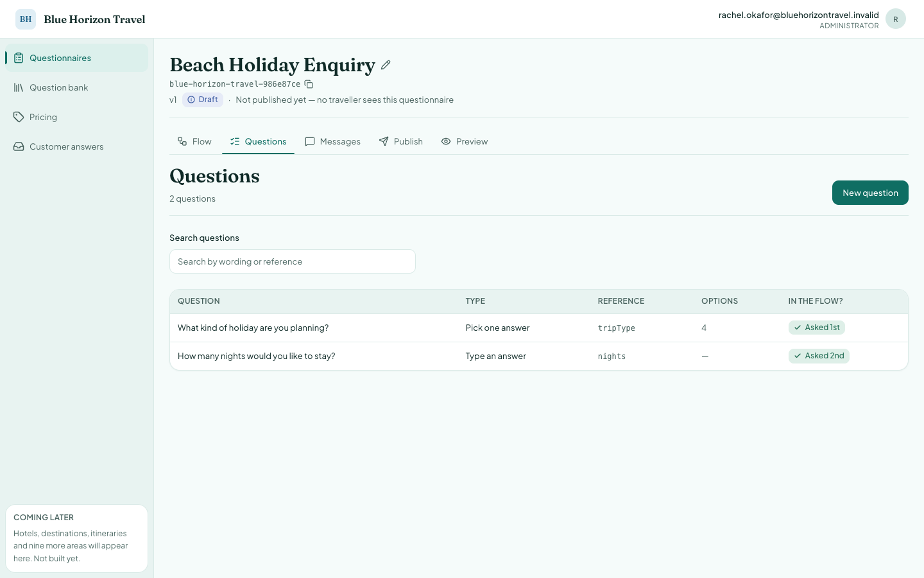Open Questionnaires in the sidebar
Image resolution: width=924 pixels, height=578 pixels.
(77, 58)
